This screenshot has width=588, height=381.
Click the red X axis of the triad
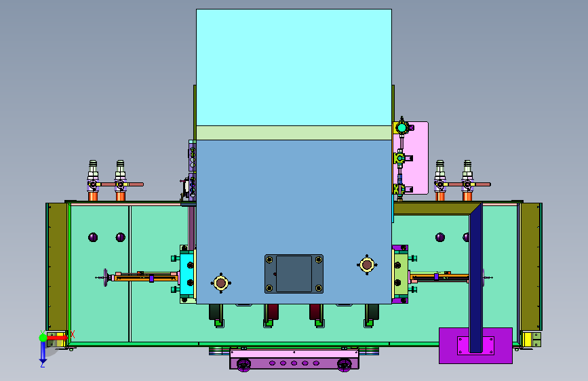pos(58,338)
